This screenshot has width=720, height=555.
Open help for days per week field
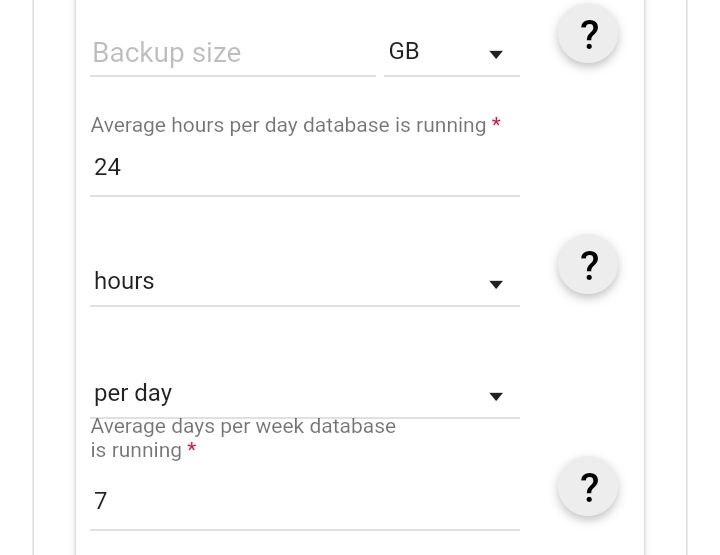[588, 487]
